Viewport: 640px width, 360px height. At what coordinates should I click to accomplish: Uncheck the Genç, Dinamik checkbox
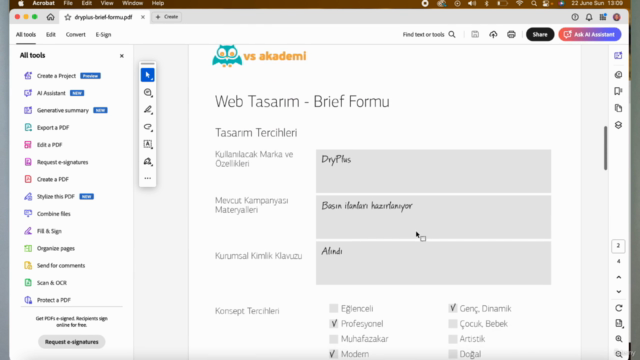coord(452,308)
